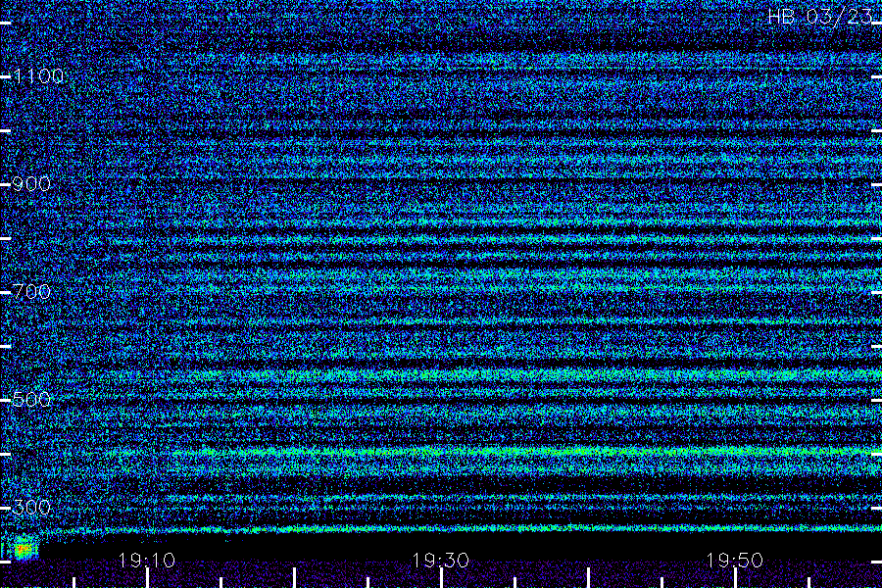Click the 19:30 time axis label
This screenshot has height=588, width=882.
click(x=440, y=561)
